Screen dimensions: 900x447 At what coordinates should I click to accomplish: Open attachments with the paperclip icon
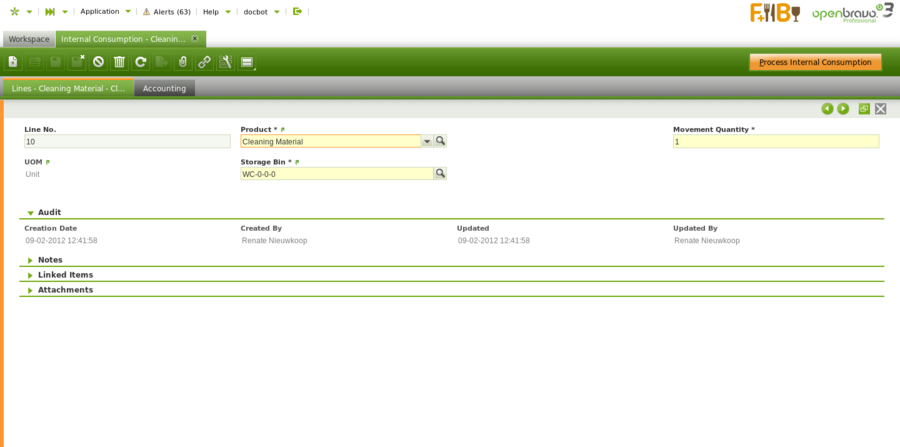[x=183, y=62]
